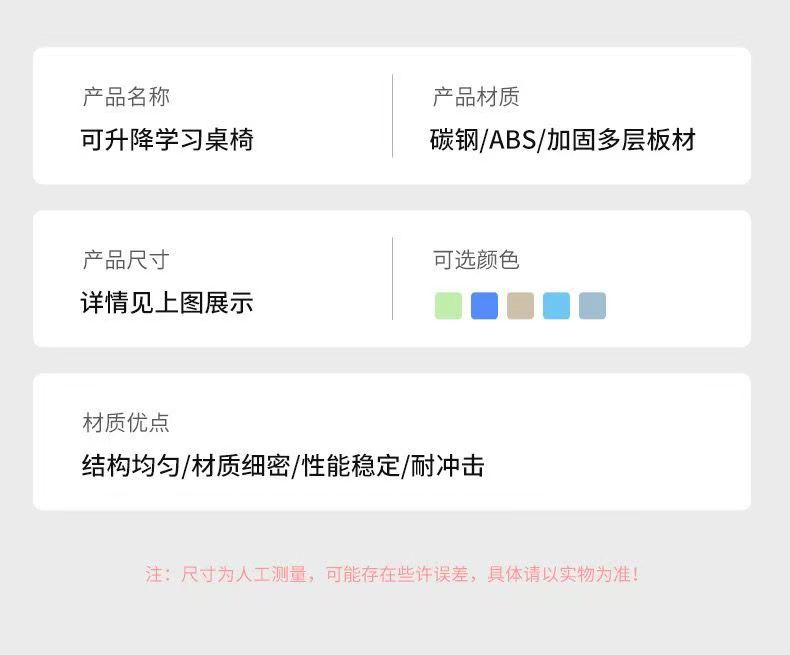
Task: Select the light green color swatch
Action: [x=448, y=306]
